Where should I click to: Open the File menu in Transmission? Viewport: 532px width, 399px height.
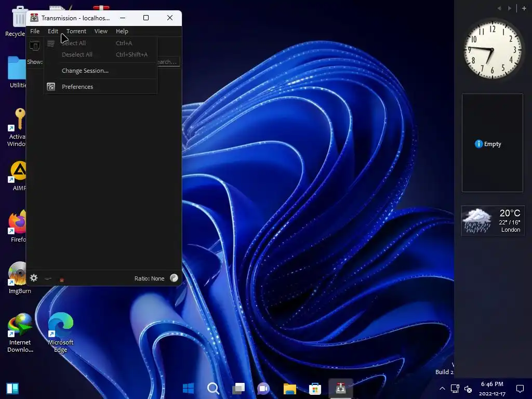click(x=35, y=31)
